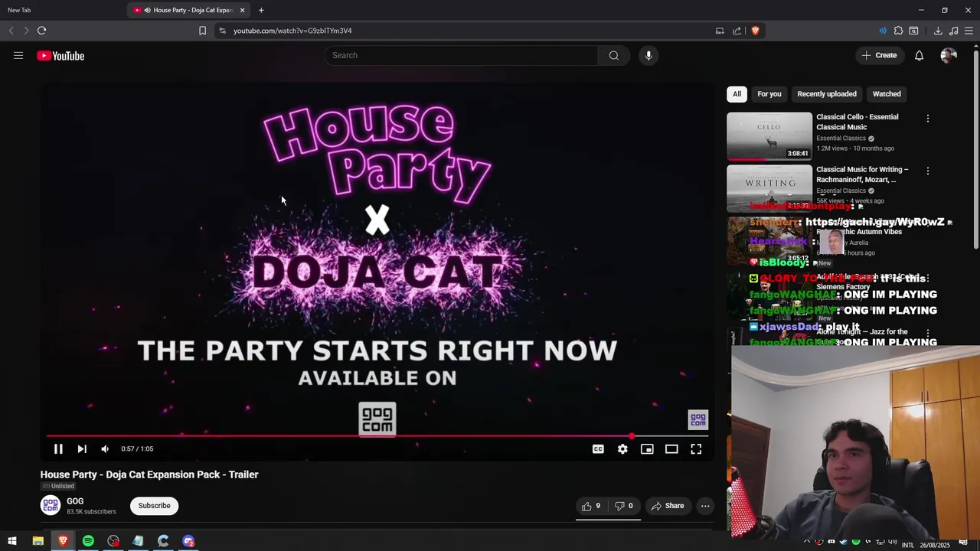Toggle closed captions on the video

click(598, 449)
